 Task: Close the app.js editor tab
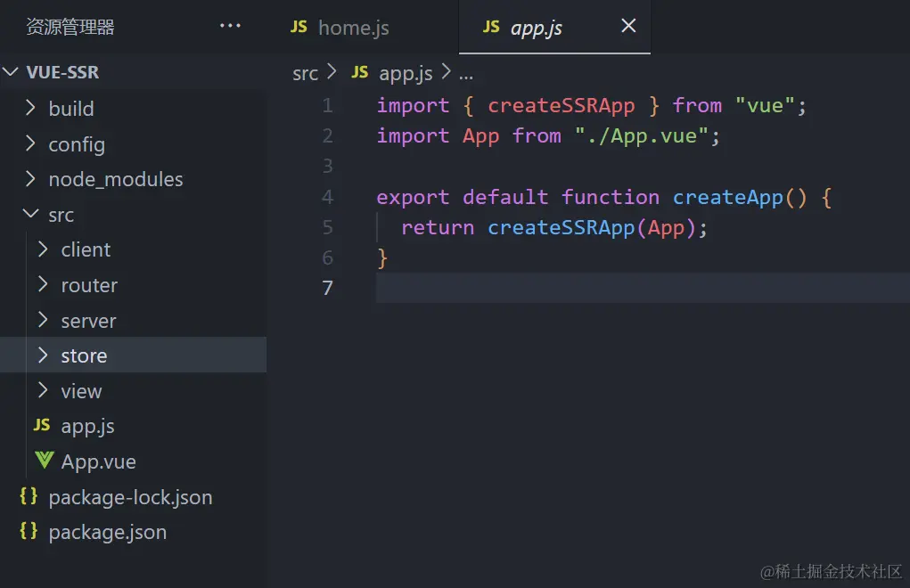pos(628,26)
